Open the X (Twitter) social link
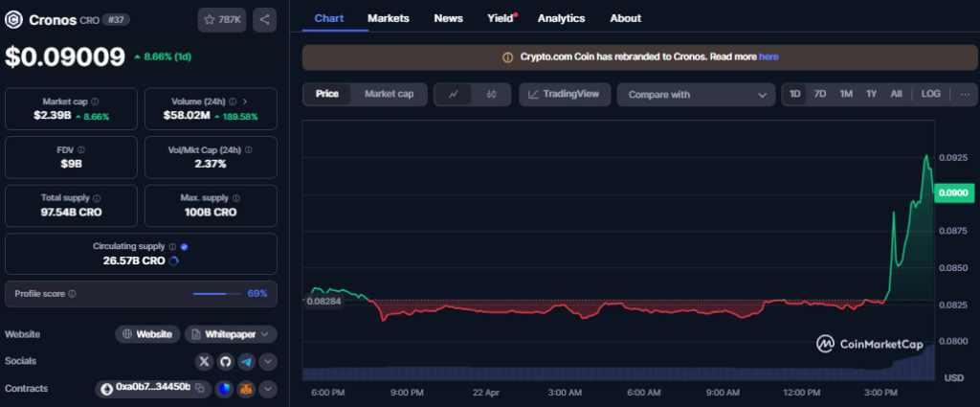The image size is (980, 407). 204,361
